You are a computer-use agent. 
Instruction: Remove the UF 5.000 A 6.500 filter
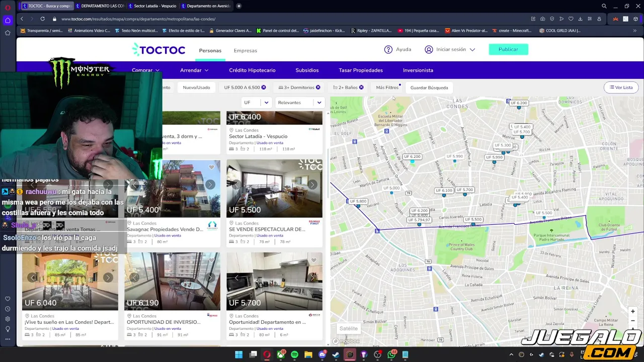[264, 87]
